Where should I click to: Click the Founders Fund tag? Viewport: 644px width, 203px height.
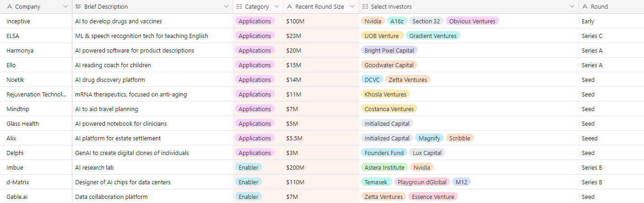tap(384, 153)
